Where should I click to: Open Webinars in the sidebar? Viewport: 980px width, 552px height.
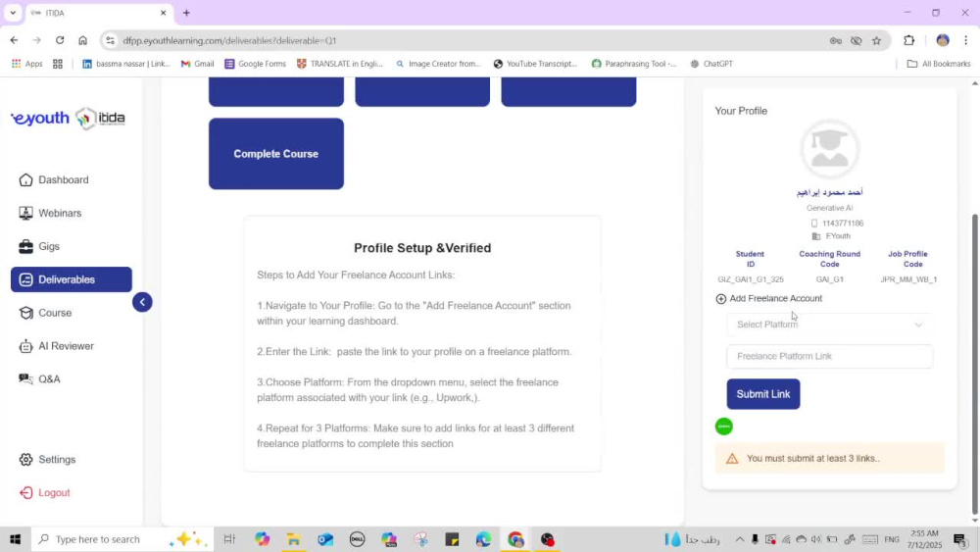(x=60, y=213)
